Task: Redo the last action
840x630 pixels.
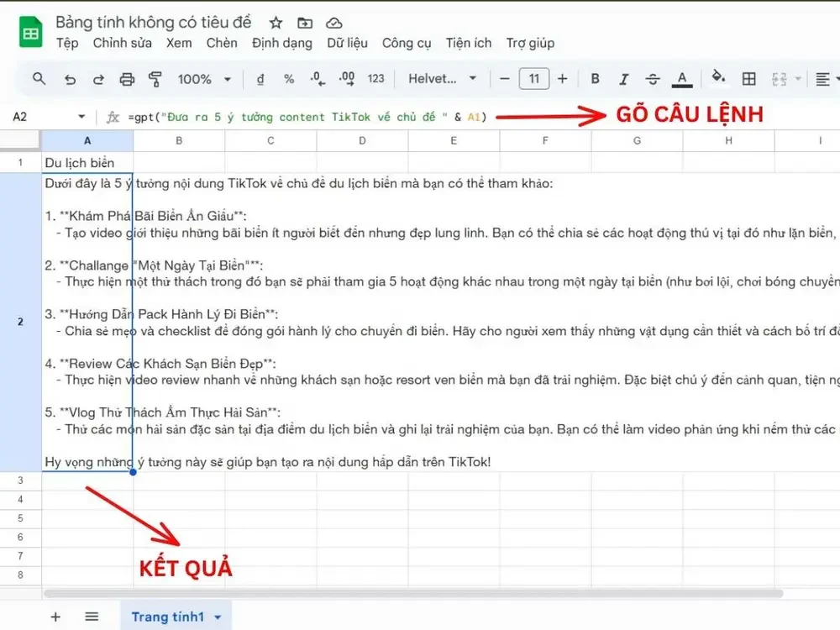Action: [x=98, y=79]
